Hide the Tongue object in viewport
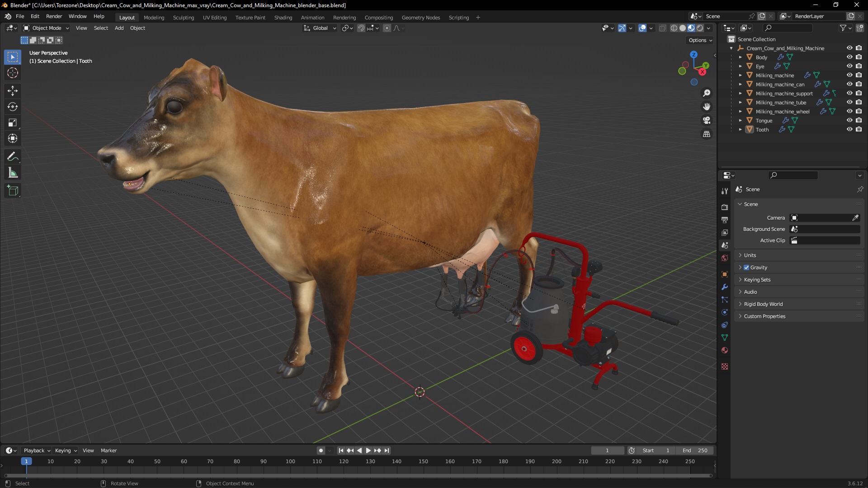 pos(849,121)
